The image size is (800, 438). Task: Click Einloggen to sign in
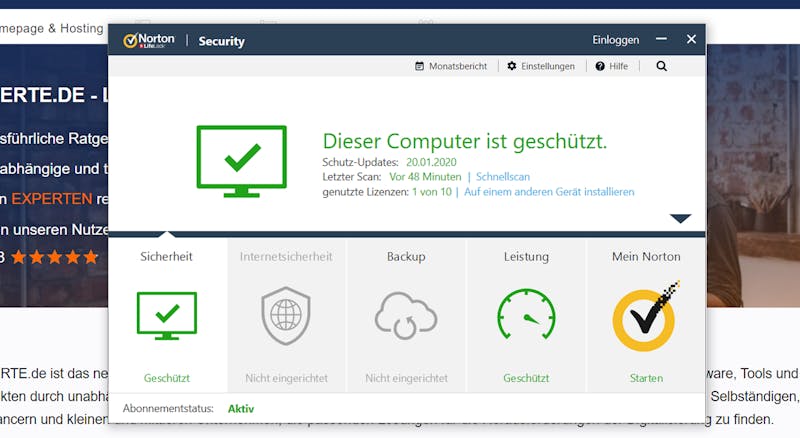[x=615, y=40]
